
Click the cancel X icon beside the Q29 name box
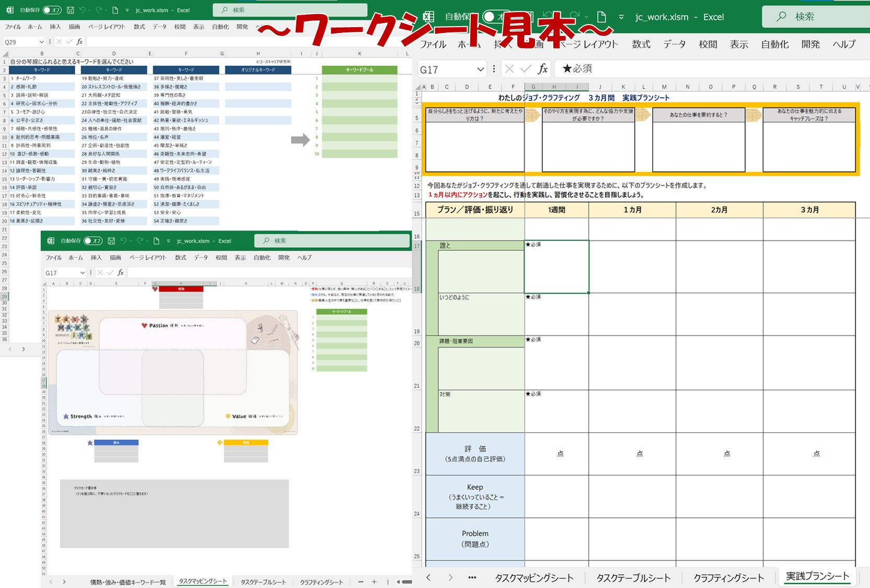click(59, 42)
